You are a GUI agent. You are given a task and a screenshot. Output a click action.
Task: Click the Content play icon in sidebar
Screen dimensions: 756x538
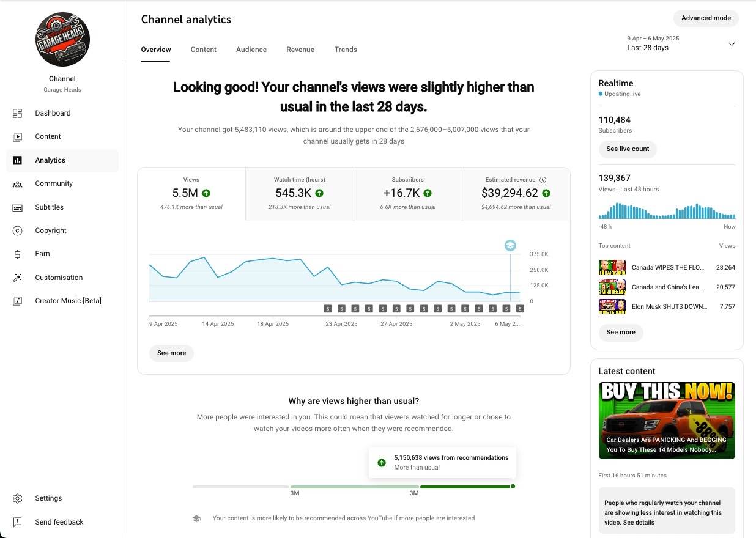pos(17,136)
